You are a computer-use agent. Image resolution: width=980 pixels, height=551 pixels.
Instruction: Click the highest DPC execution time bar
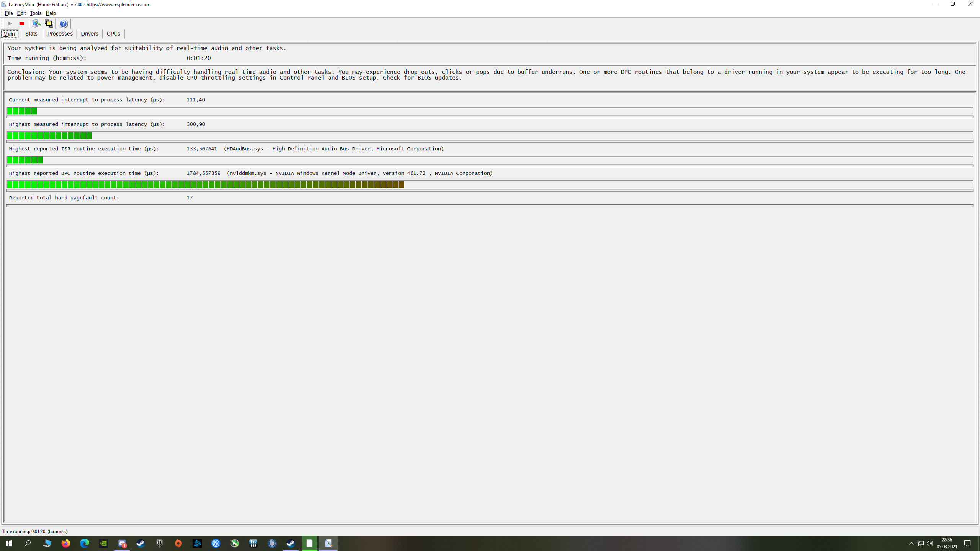click(205, 184)
